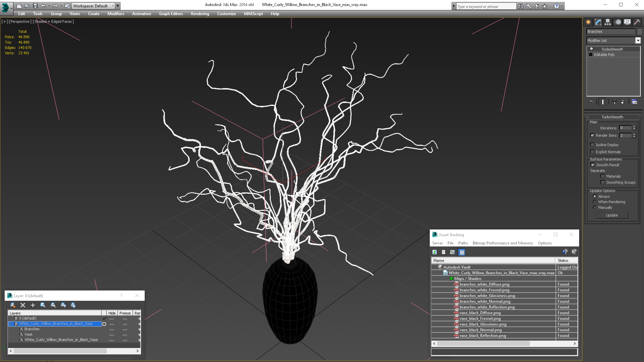Enable the Isoline Display checkbox

[592, 145]
